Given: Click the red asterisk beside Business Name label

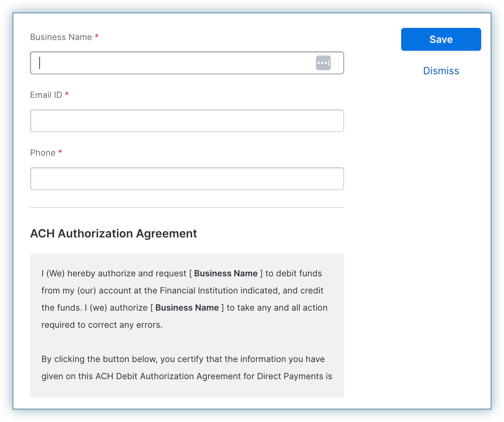Looking at the screenshot, I should point(97,37).
